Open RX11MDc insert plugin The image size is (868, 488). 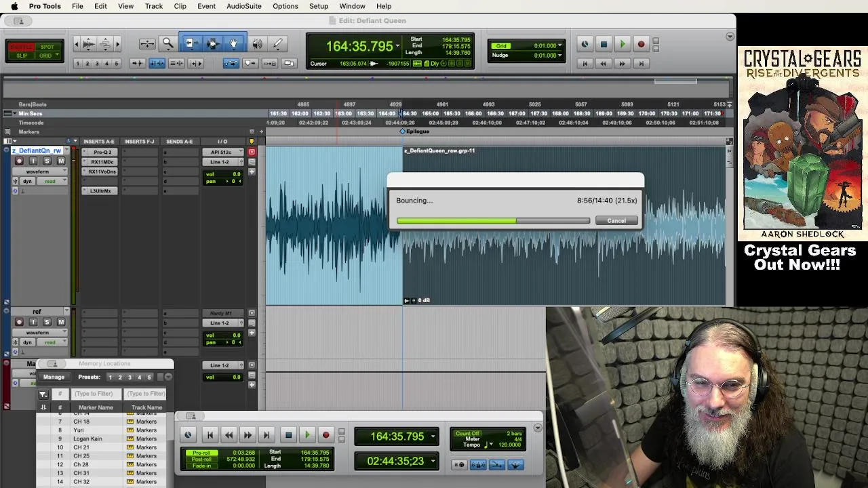pyautogui.click(x=102, y=162)
